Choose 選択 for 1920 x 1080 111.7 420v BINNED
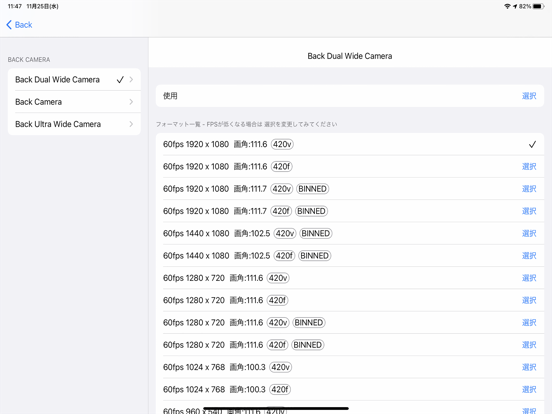 [x=529, y=189]
